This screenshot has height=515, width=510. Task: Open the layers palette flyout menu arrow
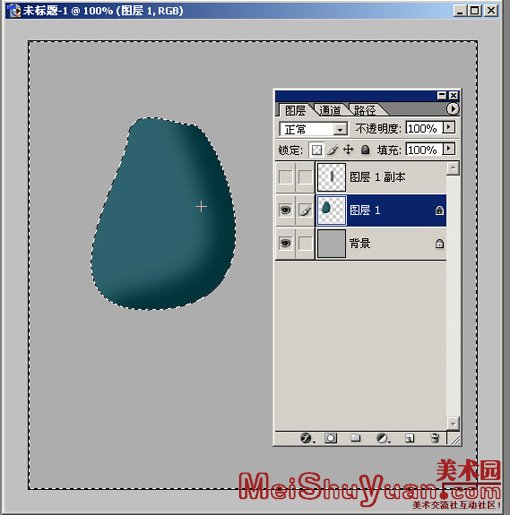[x=452, y=109]
